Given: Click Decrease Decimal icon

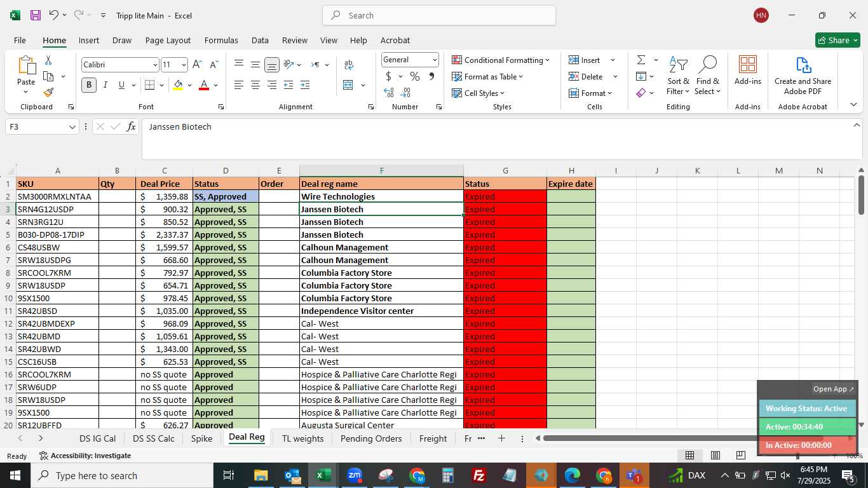Looking at the screenshot, I should click(x=406, y=93).
